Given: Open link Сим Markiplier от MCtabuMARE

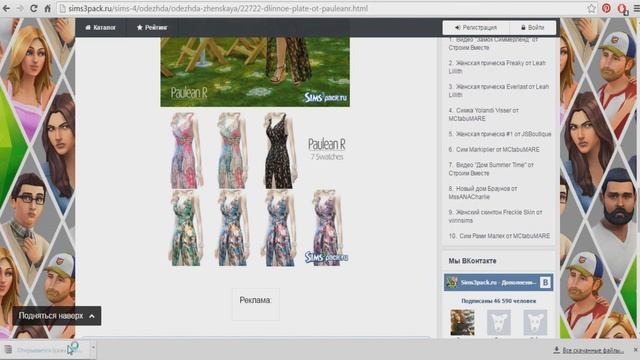Looking at the screenshot, I should [494, 149].
